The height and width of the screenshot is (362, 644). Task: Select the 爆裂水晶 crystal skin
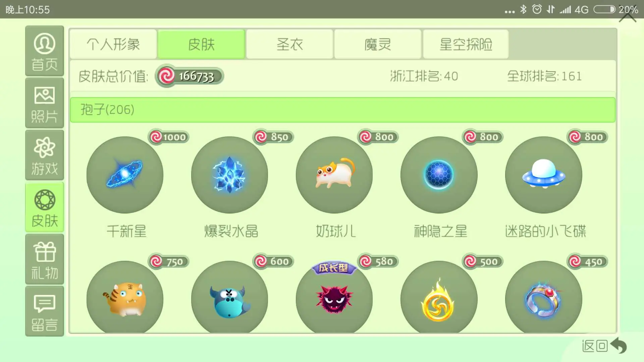pos(229,175)
